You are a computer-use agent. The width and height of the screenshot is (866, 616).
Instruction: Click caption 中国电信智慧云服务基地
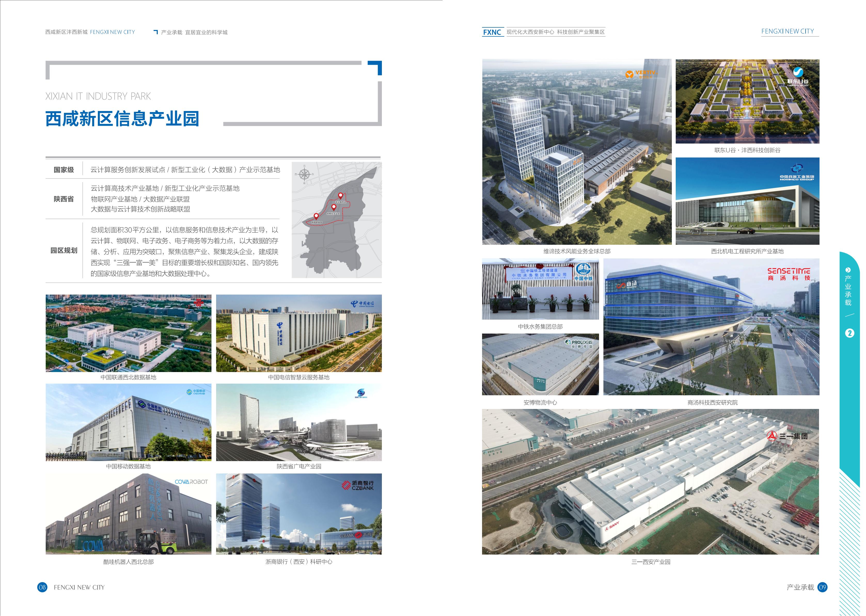click(299, 377)
